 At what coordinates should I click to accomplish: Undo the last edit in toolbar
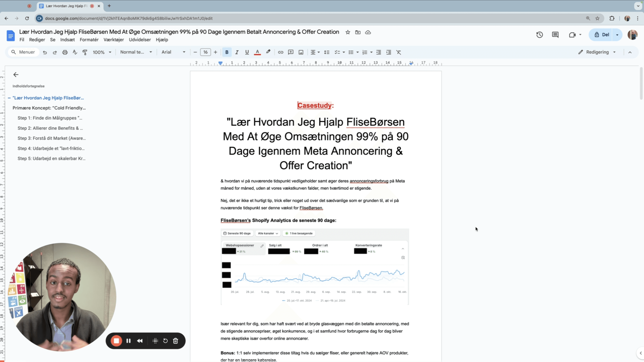pos(45,52)
